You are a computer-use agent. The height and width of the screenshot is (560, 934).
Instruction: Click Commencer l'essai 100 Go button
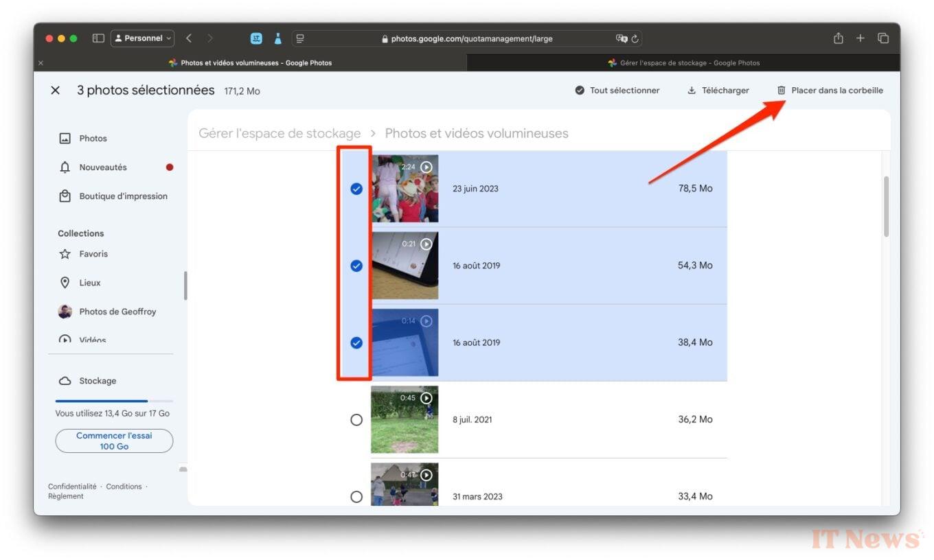(x=114, y=441)
